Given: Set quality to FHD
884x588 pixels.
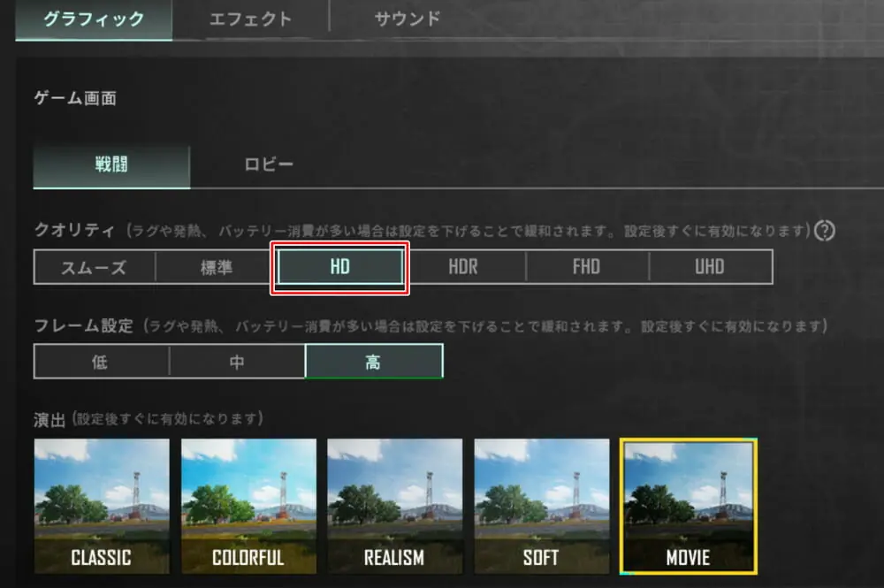Looking at the screenshot, I should (x=587, y=267).
